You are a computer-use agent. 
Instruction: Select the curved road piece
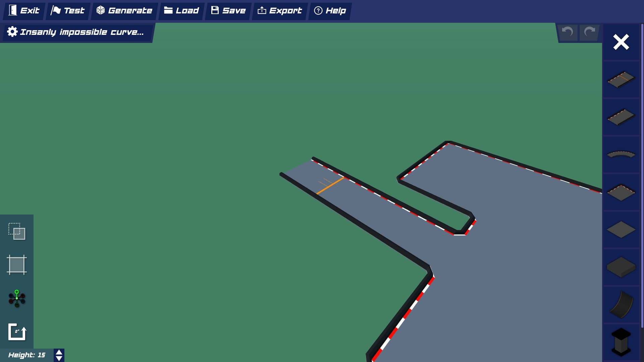621,155
